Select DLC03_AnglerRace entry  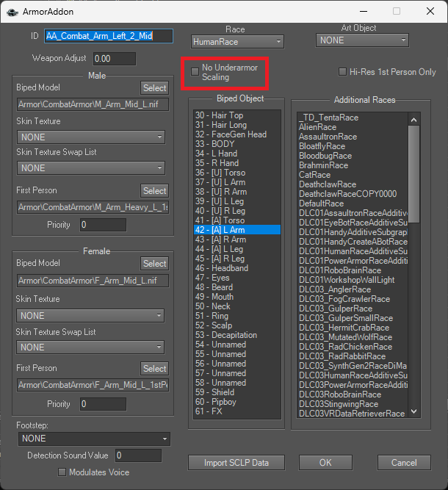click(x=353, y=289)
